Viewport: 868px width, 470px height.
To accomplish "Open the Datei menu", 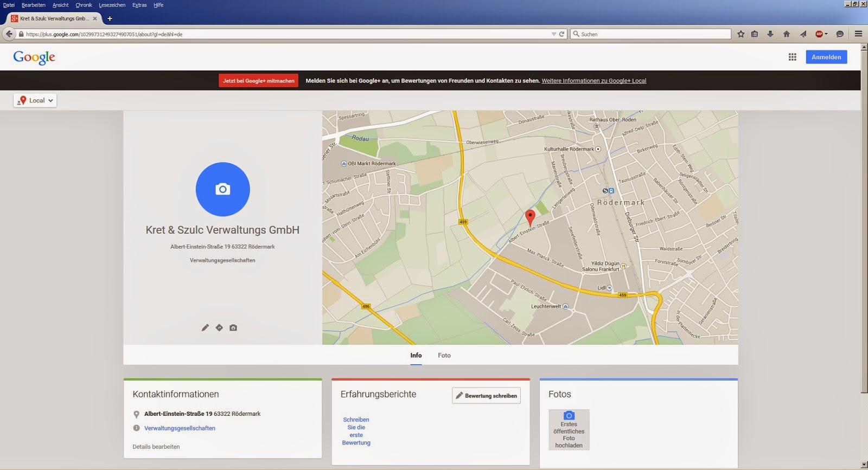I will [9, 5].
